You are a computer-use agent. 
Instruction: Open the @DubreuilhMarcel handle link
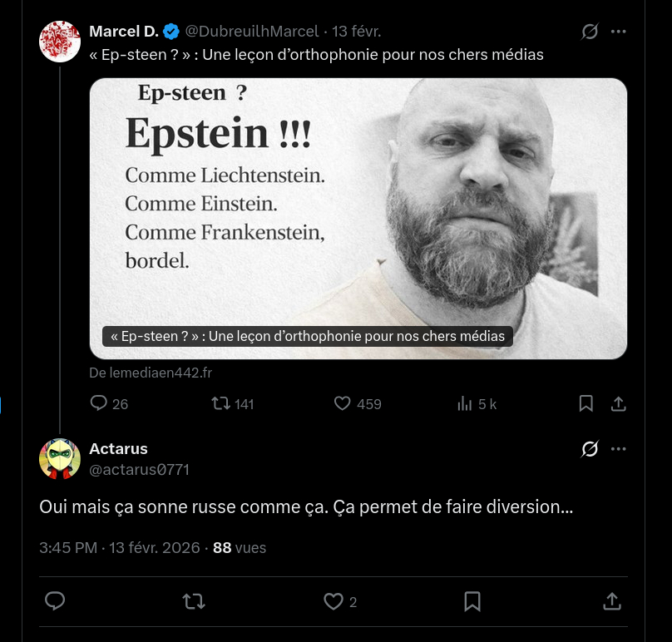(251, 32)
